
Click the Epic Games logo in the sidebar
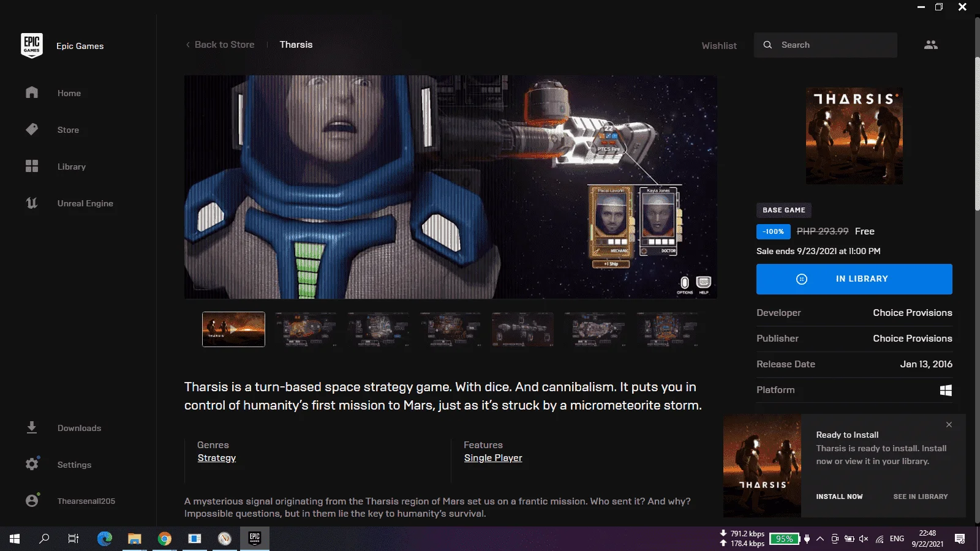(x=32, y=45)
